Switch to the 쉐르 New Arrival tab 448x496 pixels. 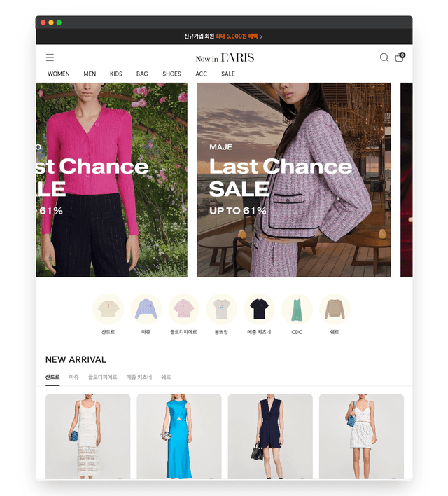point(166,377)
